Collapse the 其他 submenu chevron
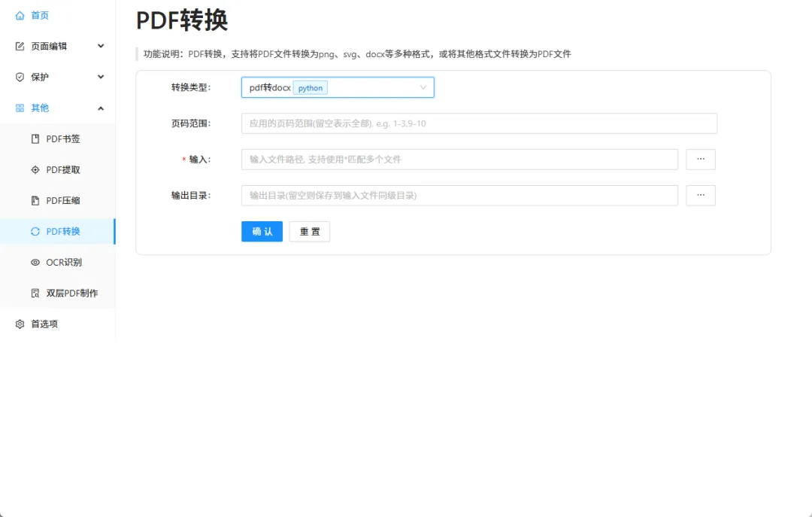 [x=101, y=108]
